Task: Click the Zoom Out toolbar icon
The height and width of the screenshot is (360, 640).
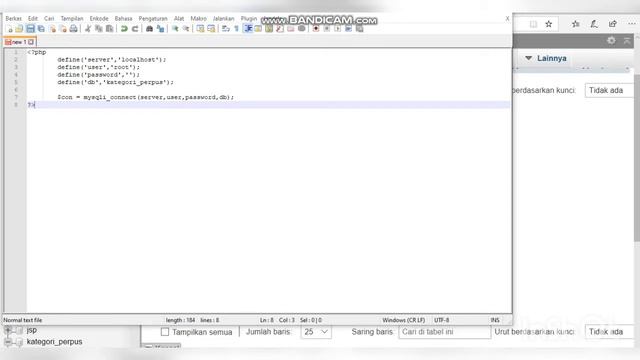Action: 186,29
